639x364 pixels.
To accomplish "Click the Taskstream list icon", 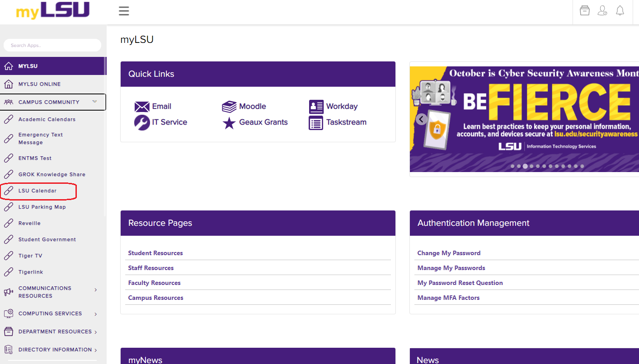I will tap(316, 123).
